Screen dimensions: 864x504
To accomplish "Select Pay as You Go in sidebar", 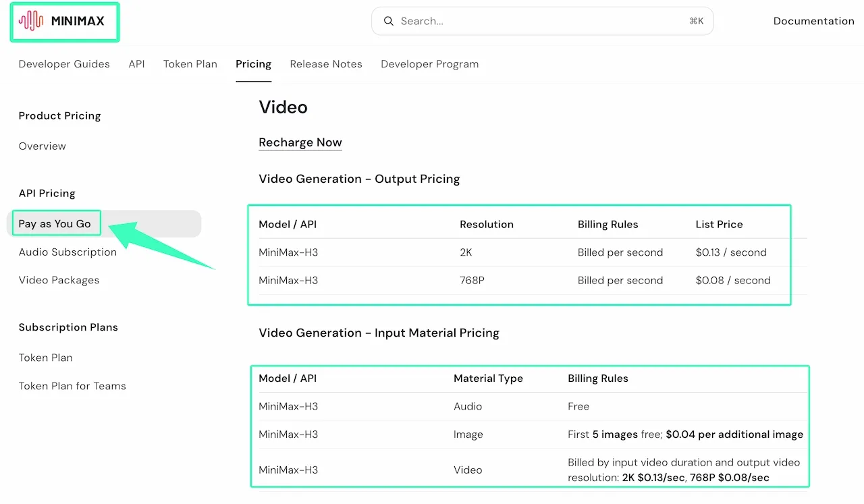I will pyautogui.click(x=104, y=224).
